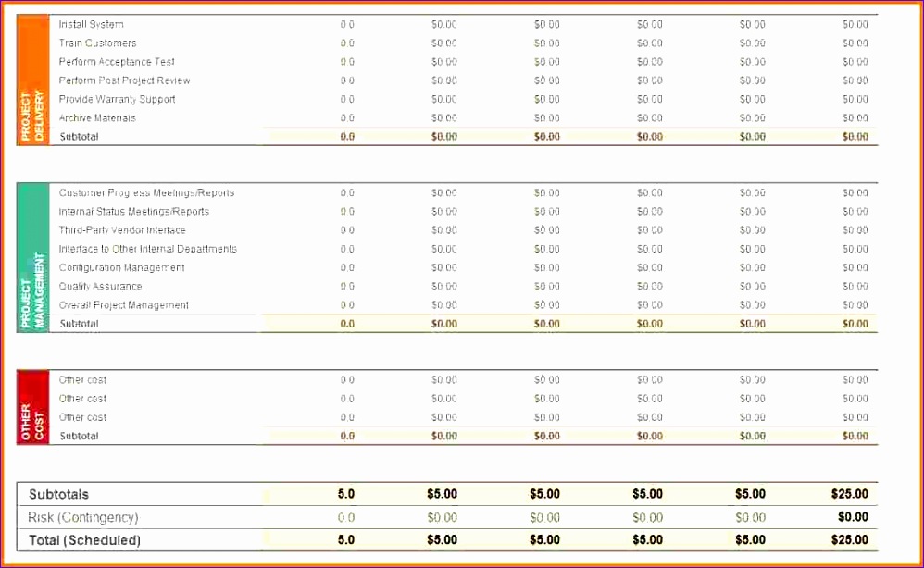This screenshot has width=924, height=568.
Task: Click the "Quality Assurance" cell
Action: pos(97,286)
